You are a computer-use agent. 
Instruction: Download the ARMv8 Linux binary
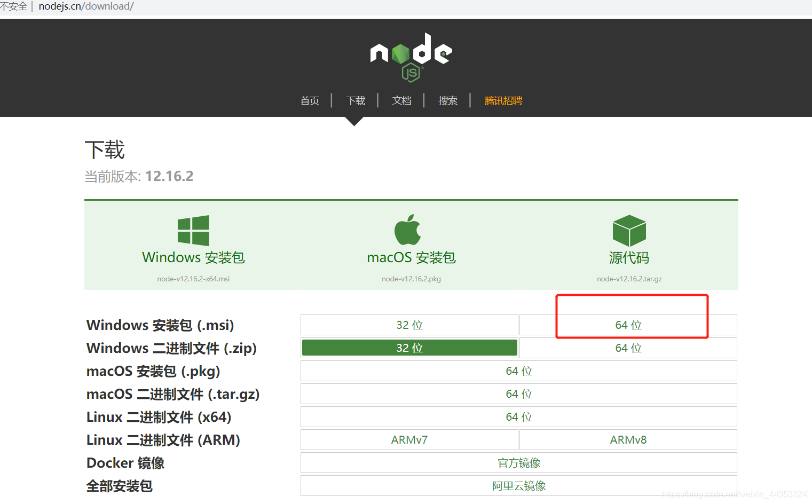pos(628,440)
